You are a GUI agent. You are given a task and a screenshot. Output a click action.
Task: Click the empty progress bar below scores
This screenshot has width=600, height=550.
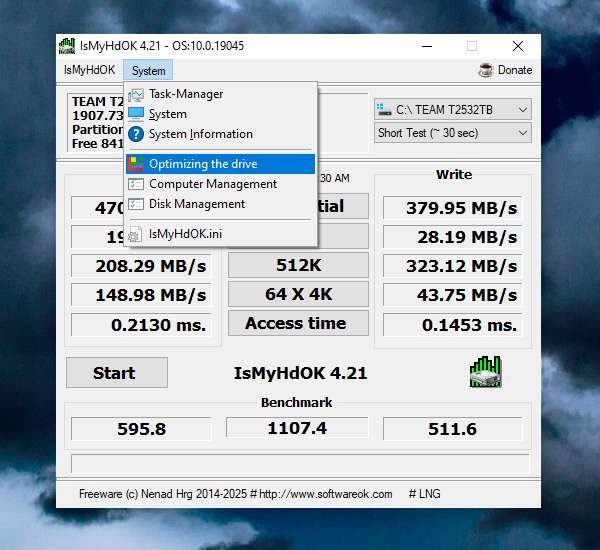(x=300, y=464)
